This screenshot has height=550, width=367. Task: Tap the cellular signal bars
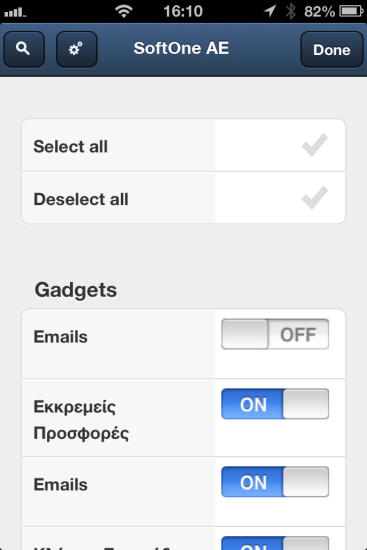point(15,13)
